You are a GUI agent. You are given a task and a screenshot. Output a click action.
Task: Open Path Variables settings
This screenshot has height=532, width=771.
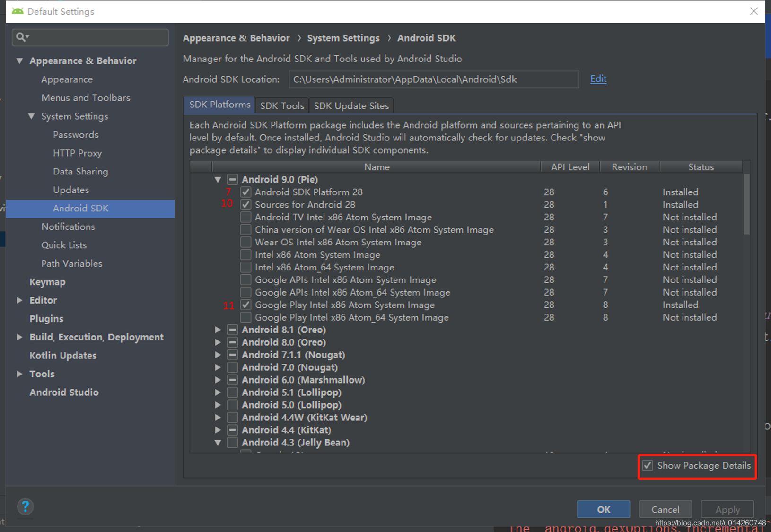71,264
